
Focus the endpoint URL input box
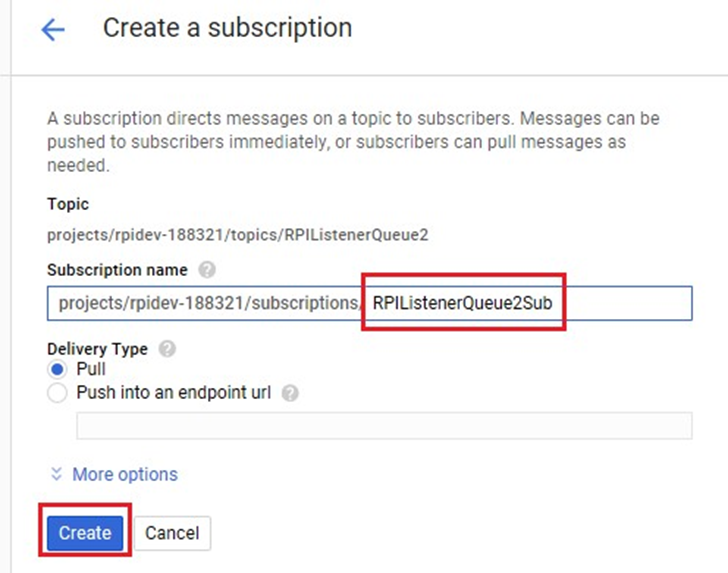click(384, 425)
